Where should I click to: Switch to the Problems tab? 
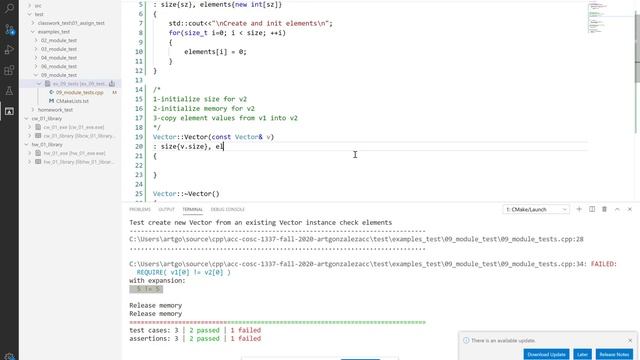(140, 209)
